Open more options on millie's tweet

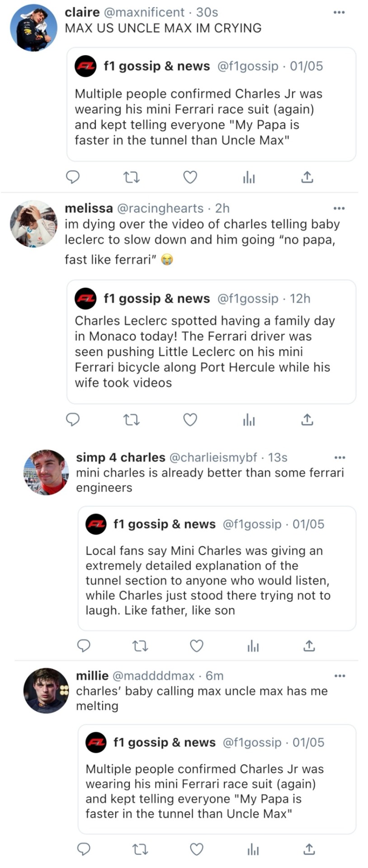click(340, 676)
